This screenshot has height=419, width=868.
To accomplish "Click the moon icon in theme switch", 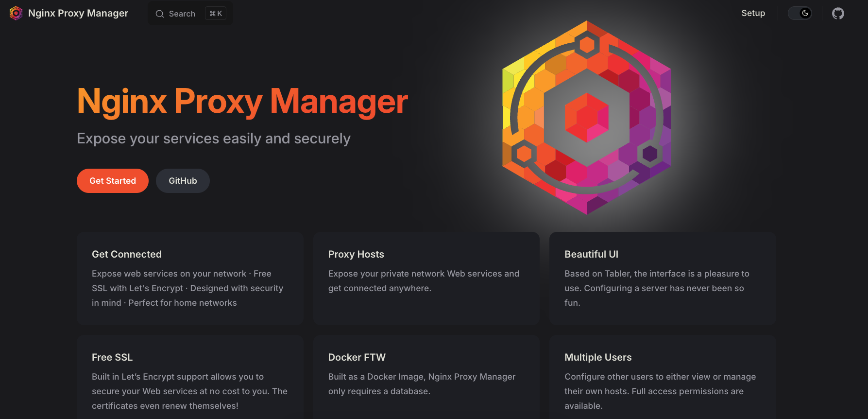I will 805,13.
